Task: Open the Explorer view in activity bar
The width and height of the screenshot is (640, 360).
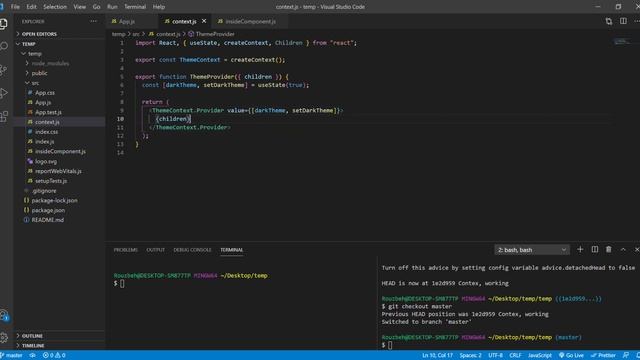Action: [4, 24]
